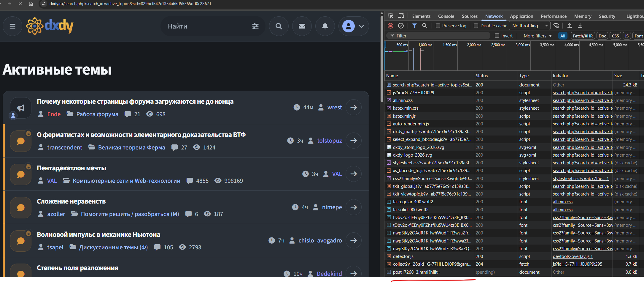Filter requests by Font type
This screenshot has width=644, height=282.
638,36
